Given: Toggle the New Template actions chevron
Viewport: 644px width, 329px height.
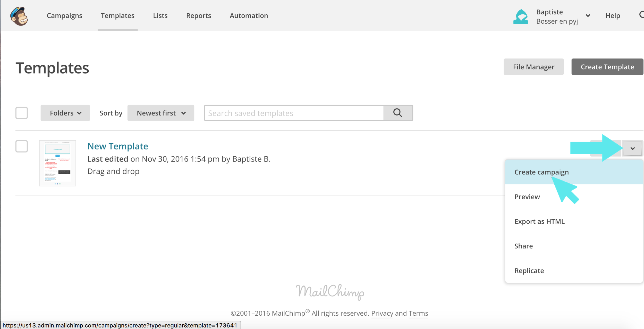Looking at the screenshot, I should (632, 148).
